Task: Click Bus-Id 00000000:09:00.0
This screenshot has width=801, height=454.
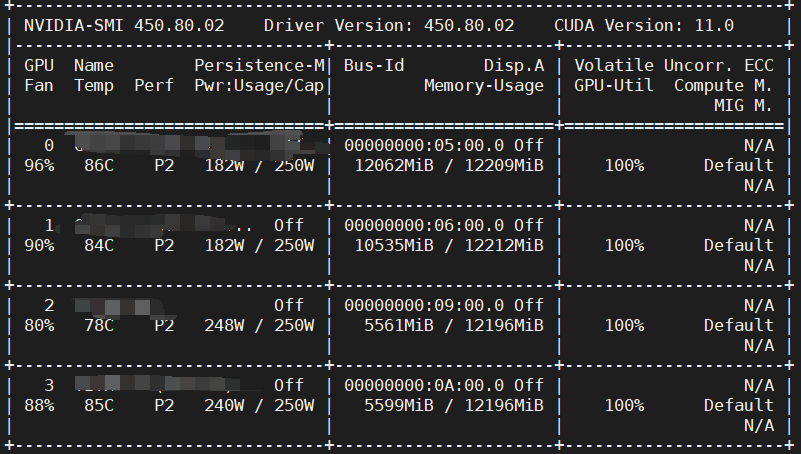Action: pos(424,305)
